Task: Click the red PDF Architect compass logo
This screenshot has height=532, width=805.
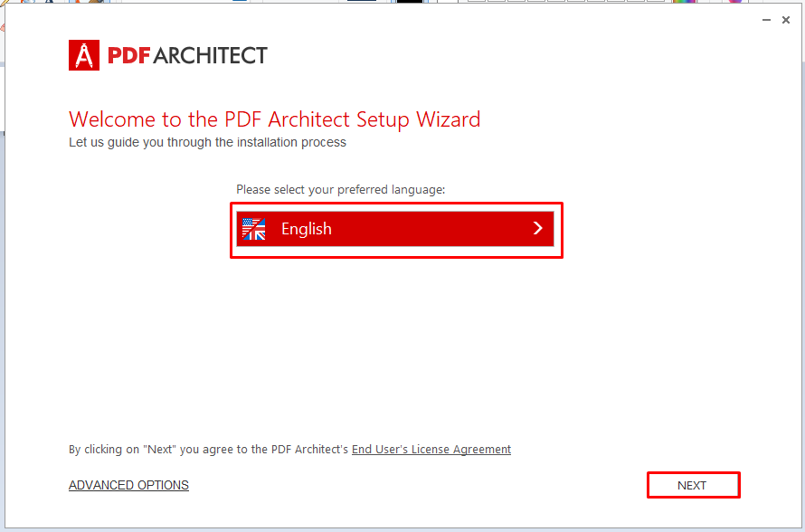Action: tap(84, 55)
